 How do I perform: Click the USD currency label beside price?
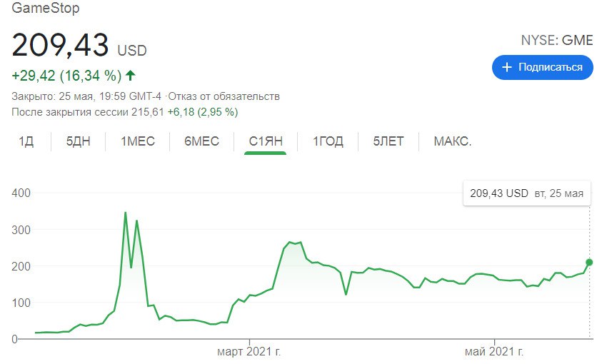(132, 51)
